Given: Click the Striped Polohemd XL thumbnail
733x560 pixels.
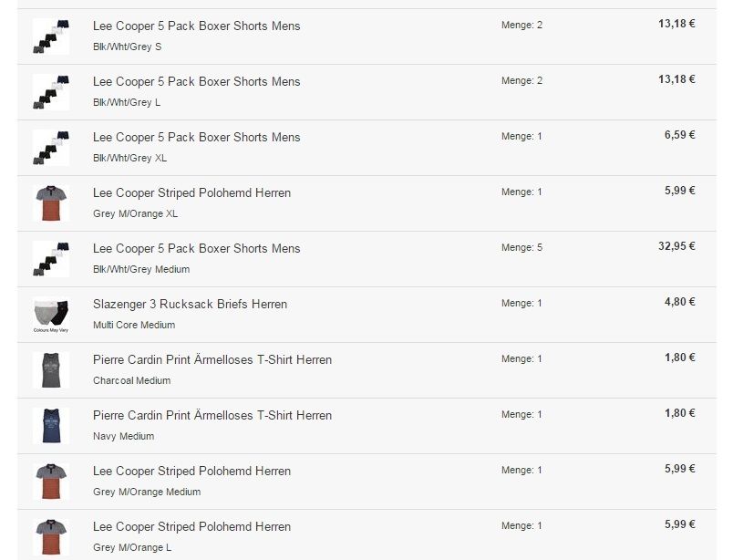Looking at the screenshot, I should (50, 203).
